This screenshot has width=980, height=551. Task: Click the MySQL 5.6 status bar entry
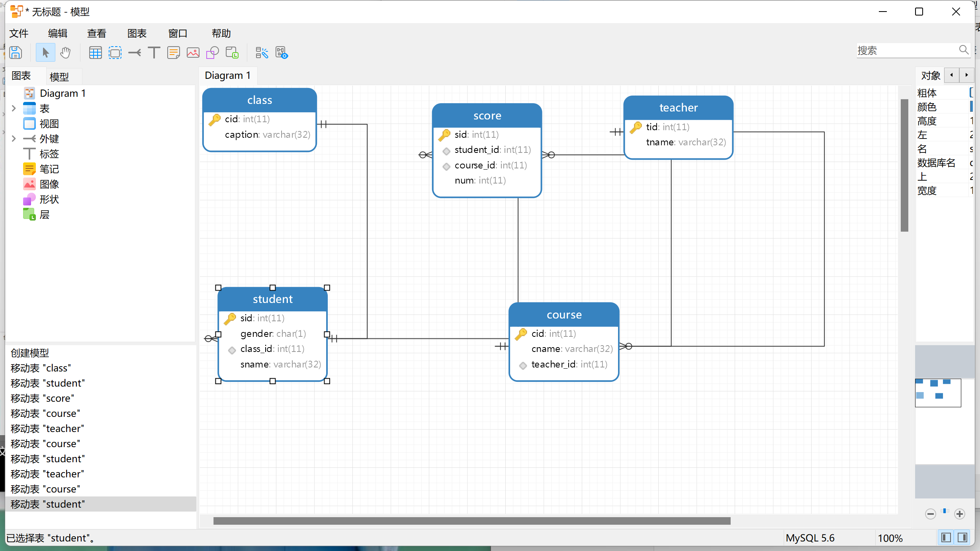tap(810, 538)
